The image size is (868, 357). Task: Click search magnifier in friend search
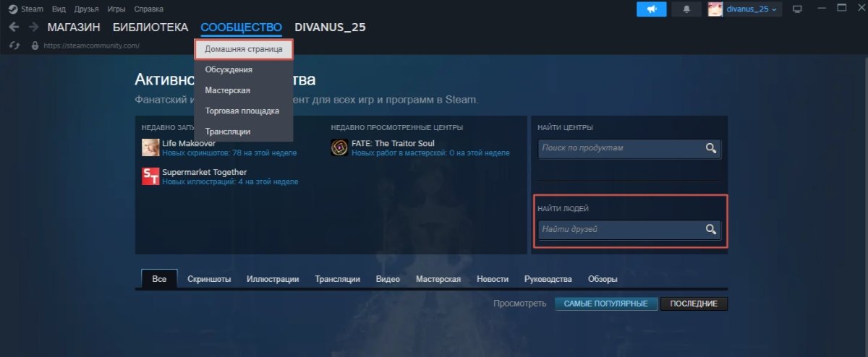click(711, 230)
